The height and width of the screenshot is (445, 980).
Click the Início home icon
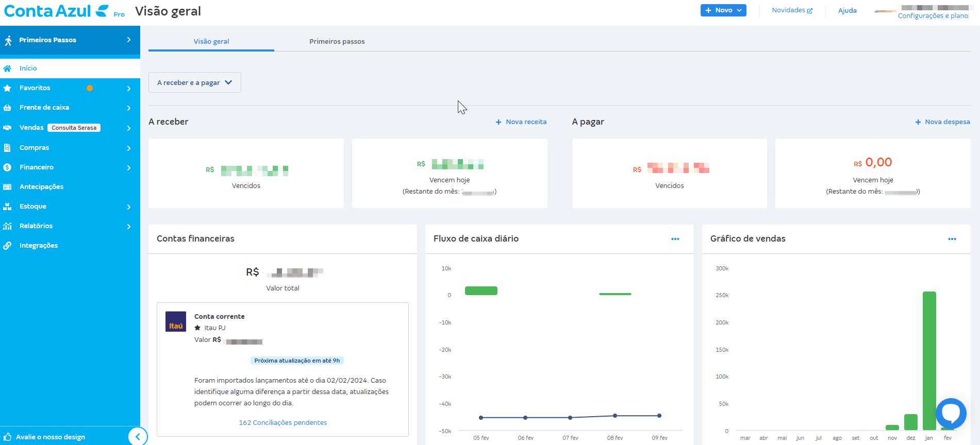[x=7, y=69]
